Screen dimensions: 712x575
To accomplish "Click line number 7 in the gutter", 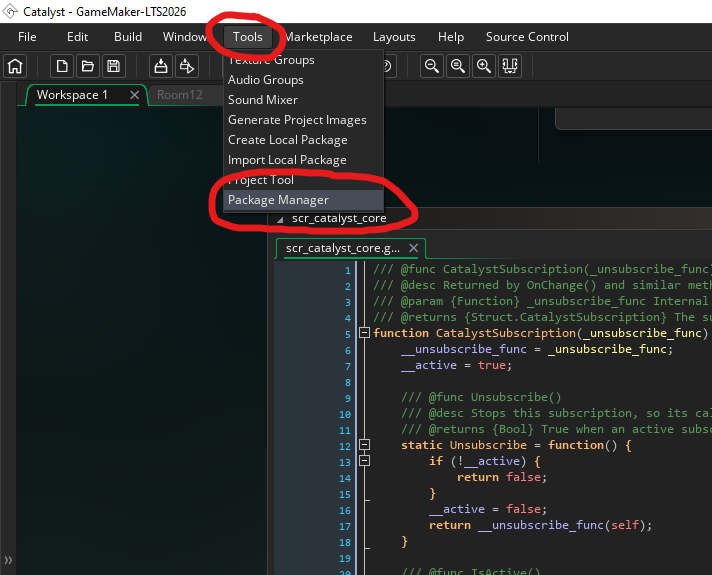I will pos(348,367).
